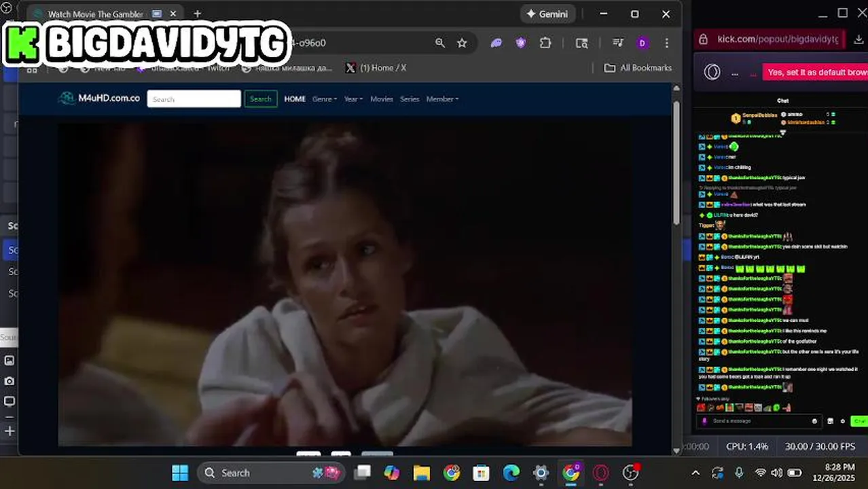Screen dimensions: 868x489
Task: Go to the HOME menu item
Action: click(295, 99)
